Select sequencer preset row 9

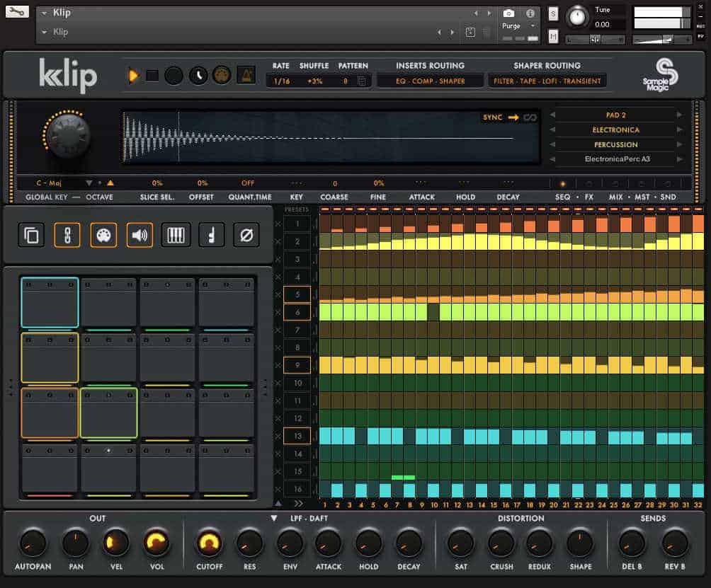pos(297,365)
